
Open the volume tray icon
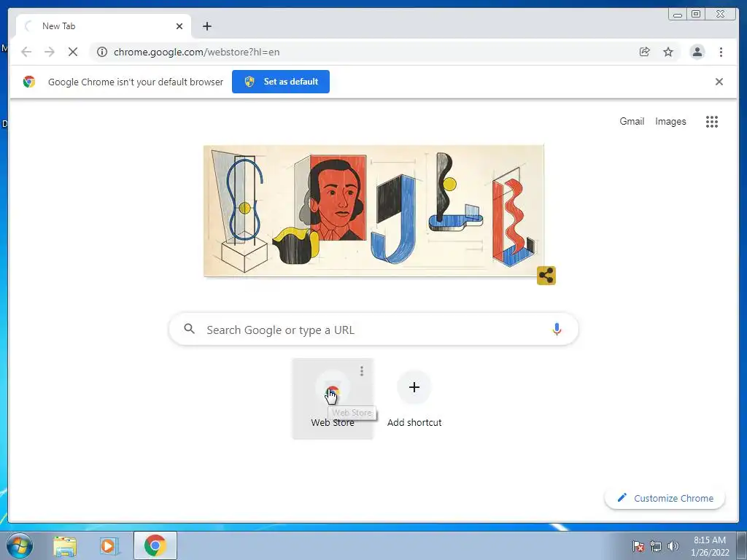(673, 546)
